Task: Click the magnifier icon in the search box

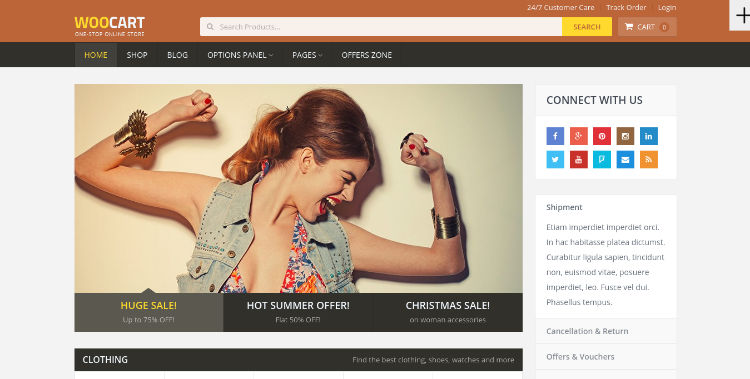Action: (x=210, y=27)
